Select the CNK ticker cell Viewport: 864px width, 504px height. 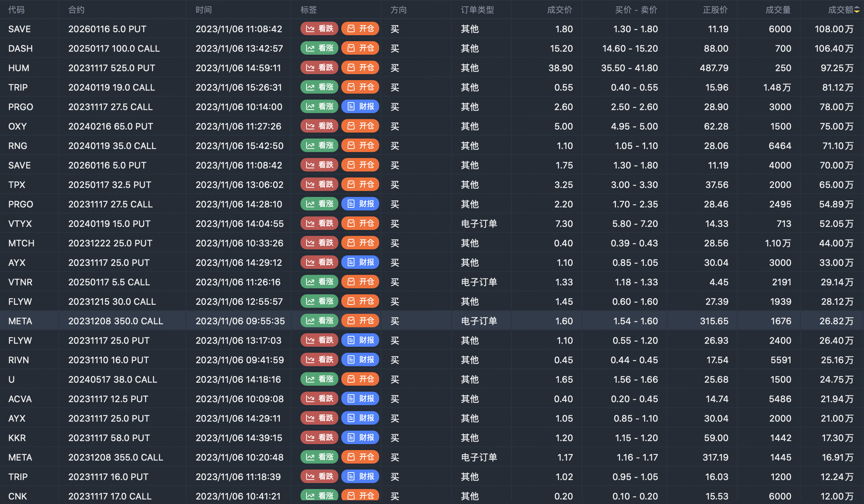[x=18, y=496]
